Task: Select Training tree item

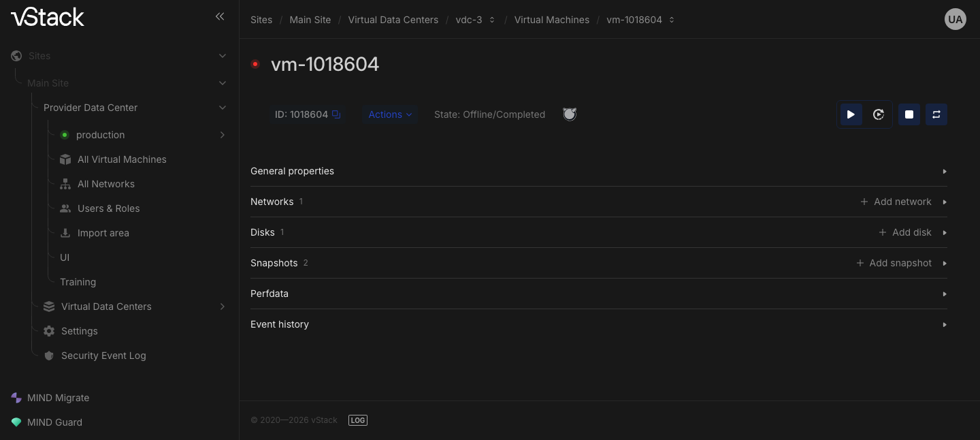Action: click(78, 282)
